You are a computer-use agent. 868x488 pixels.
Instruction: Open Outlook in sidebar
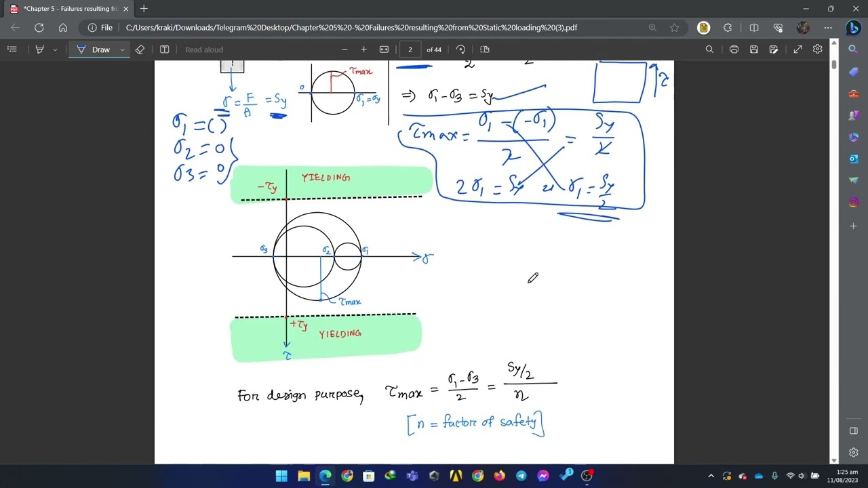853,159
